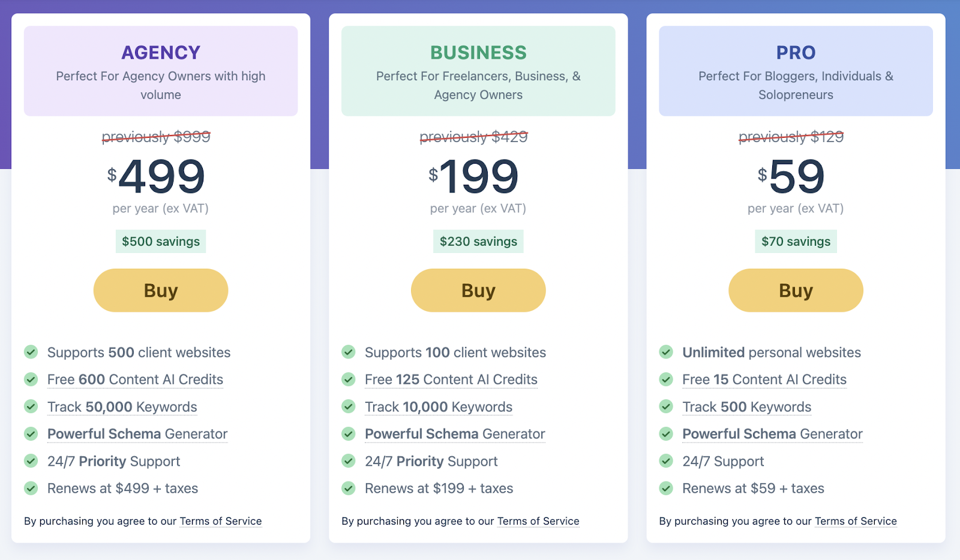Click the $230 savings badge
The image size is (960, 560).
click(x=478, y=242)
